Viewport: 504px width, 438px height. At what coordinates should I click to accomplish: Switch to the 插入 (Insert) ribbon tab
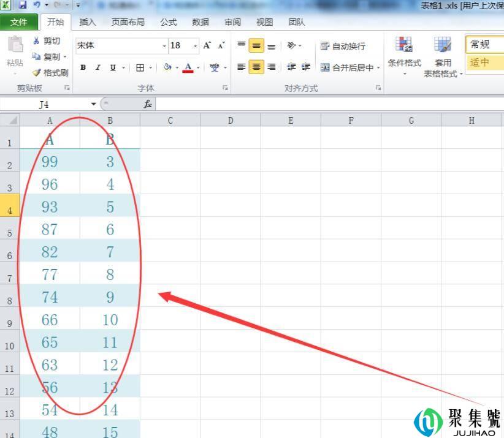[88, 22]
